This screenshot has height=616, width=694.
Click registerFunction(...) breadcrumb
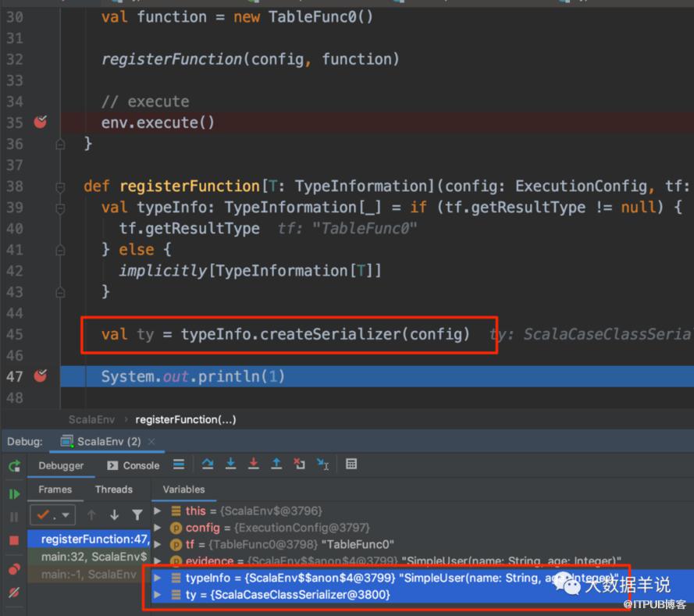point(186,419)
